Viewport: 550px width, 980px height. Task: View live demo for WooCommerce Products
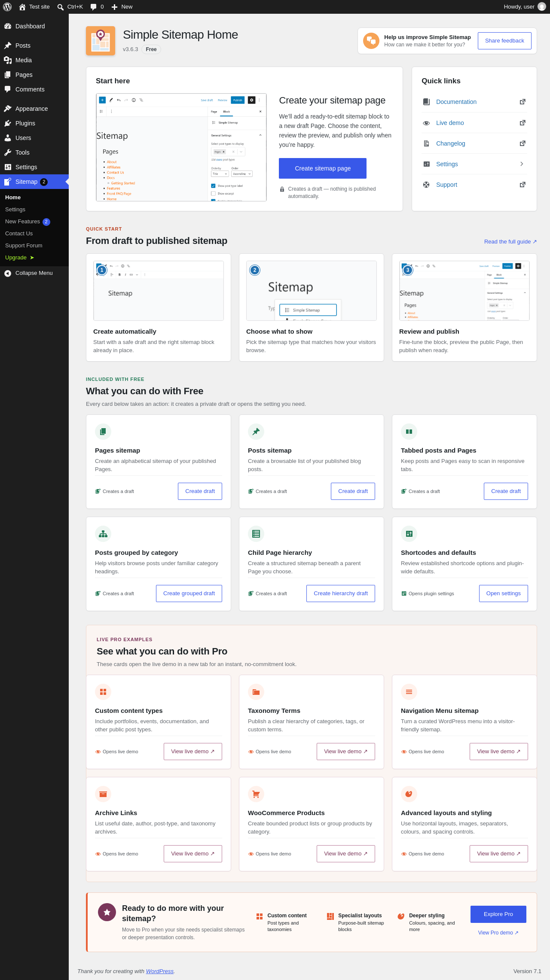pos(346,854)
